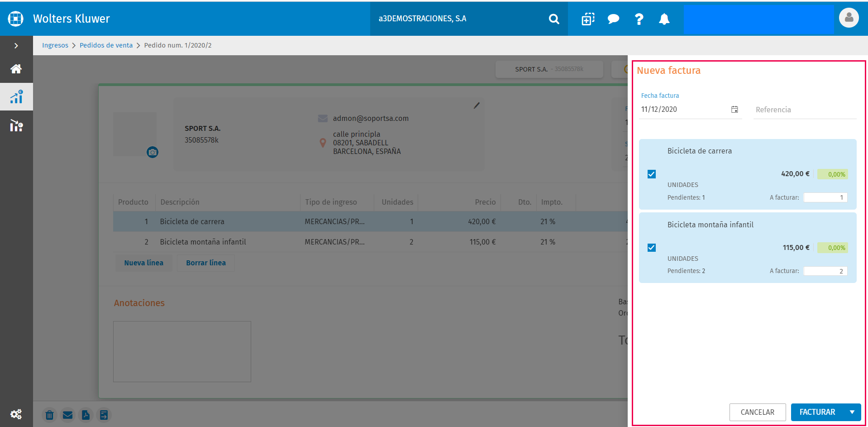Viewport: 868px width, 427px height.
Task: Click the Wolters Kluwer logo icon
Action: (x=16, y=19)
